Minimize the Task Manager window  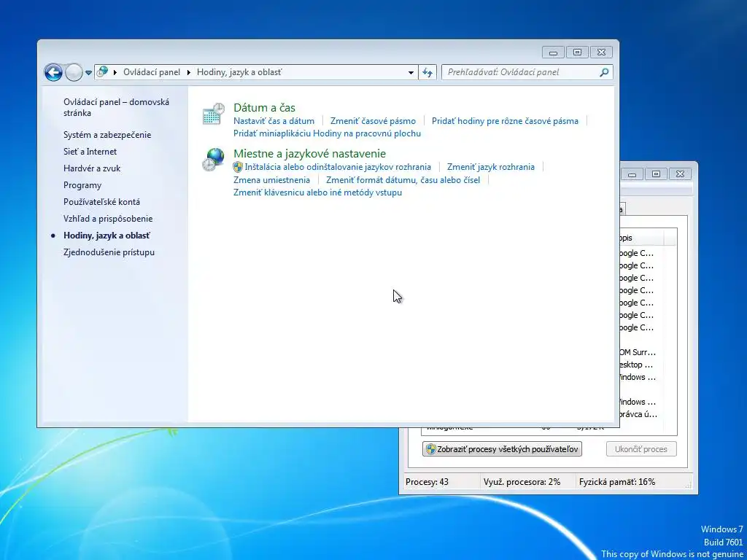coord(632,174)
